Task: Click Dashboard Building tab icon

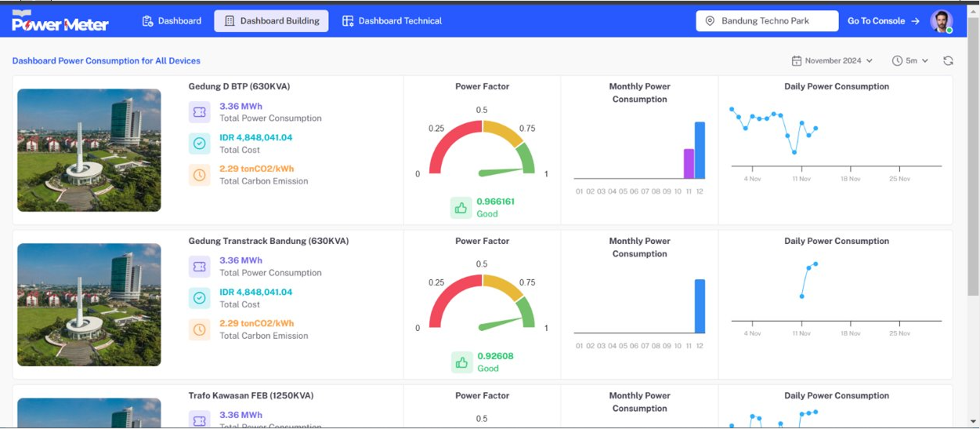Action: 230,21
